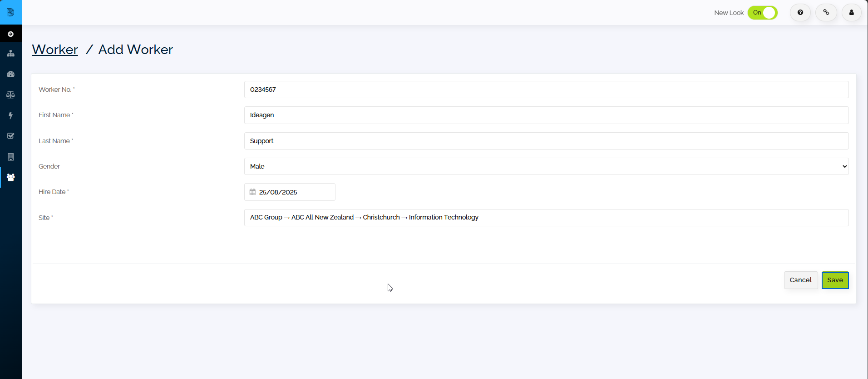Click the 'Worker No.' label

(56, 90)
